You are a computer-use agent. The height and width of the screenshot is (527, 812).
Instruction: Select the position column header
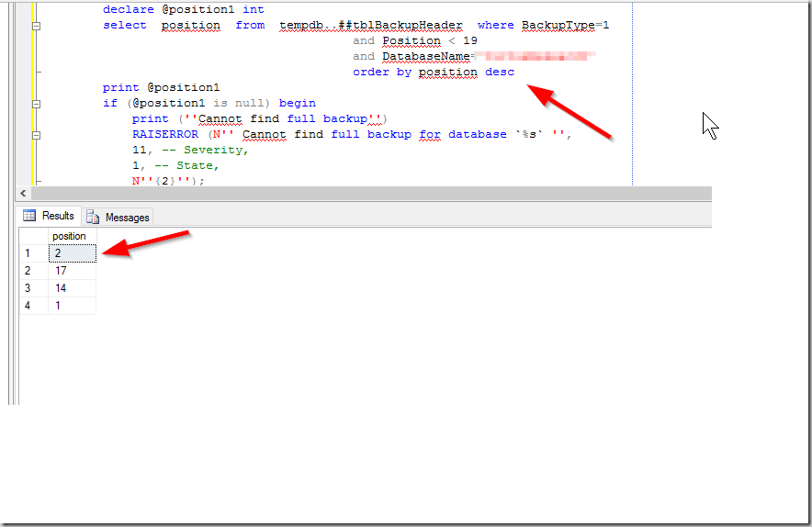tap(73, 236)
